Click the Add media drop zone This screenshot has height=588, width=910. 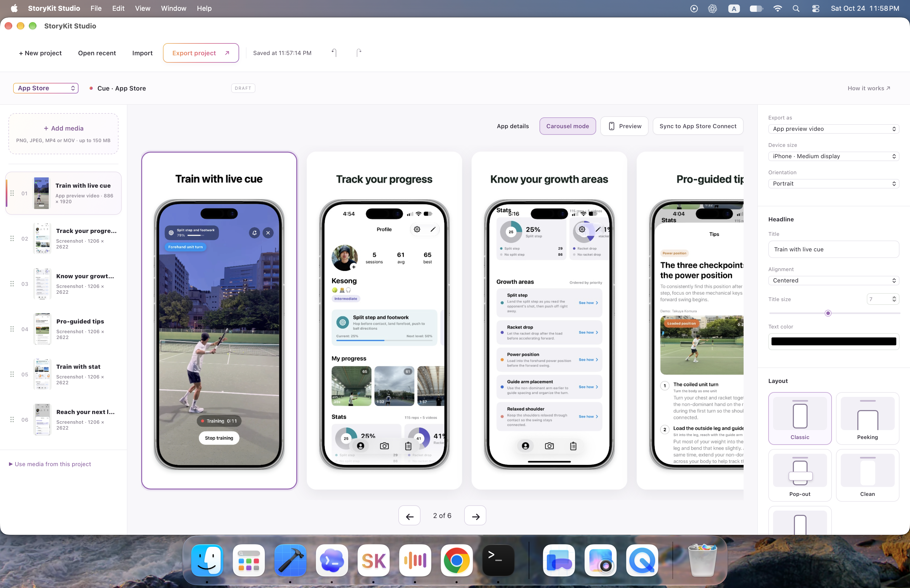point(63,134)
